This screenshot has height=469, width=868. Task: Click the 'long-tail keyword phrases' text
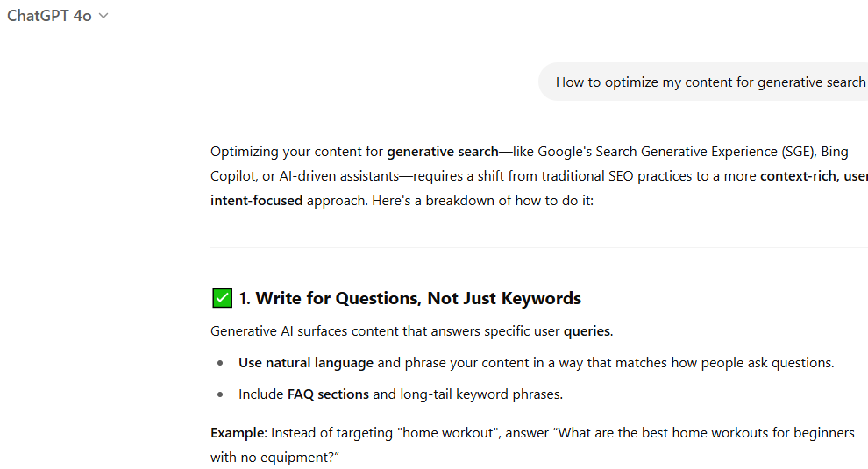pos(481,394)
